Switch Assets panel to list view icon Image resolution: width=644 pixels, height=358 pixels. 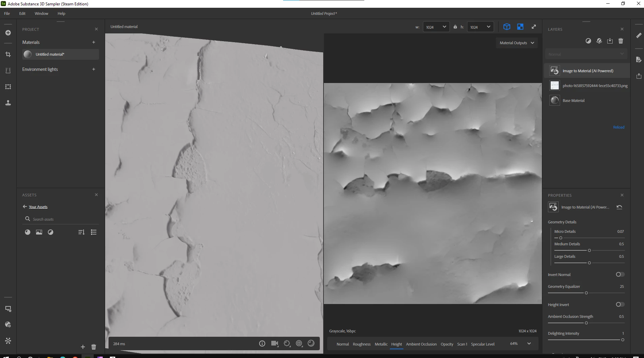click(94, 232)
